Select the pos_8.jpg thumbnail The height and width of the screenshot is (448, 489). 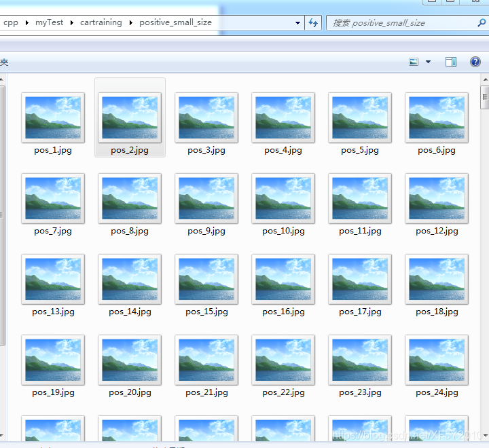[x=130, y=198]
